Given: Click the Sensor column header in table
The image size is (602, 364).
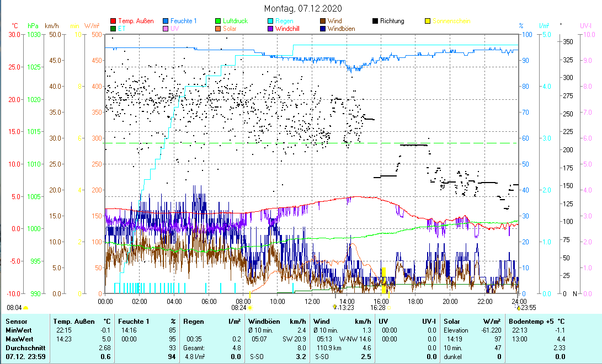Looking at the screenshot, I should pyautogui.click(x=16, y=321).
